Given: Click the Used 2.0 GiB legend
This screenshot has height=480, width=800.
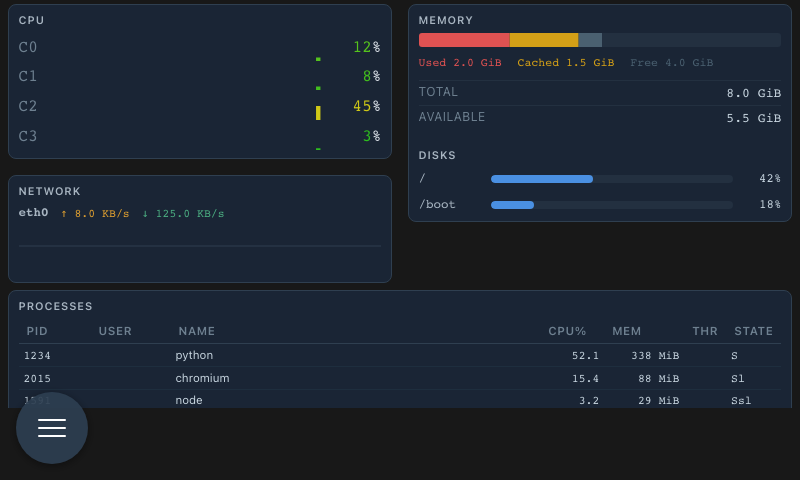Looking at the screenshot, I should pos(460,63).
